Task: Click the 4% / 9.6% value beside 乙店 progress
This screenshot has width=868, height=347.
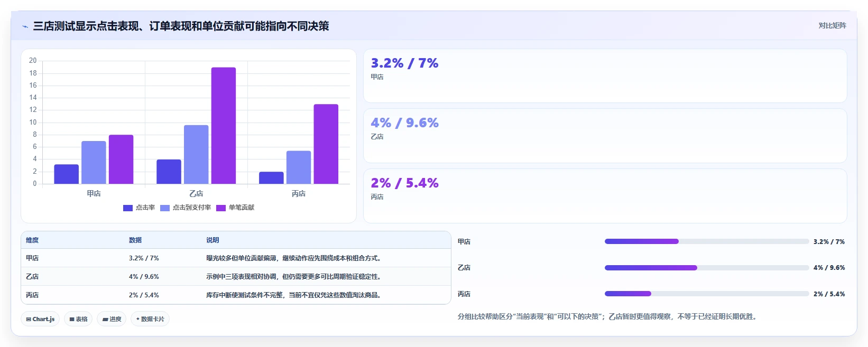Action: coord(829,268)
